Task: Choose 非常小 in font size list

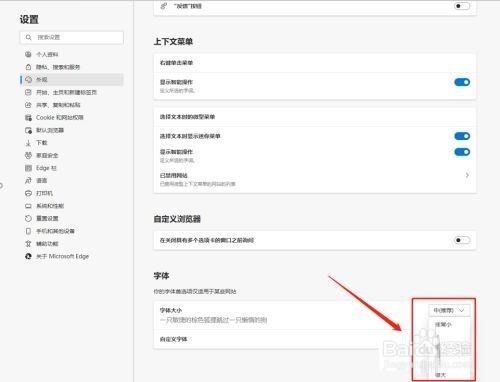Action: point(443,324)
